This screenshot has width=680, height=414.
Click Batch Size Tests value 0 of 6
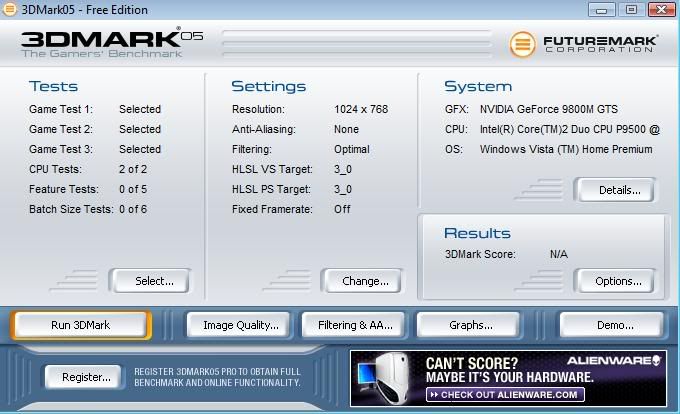tap(133, 209)
